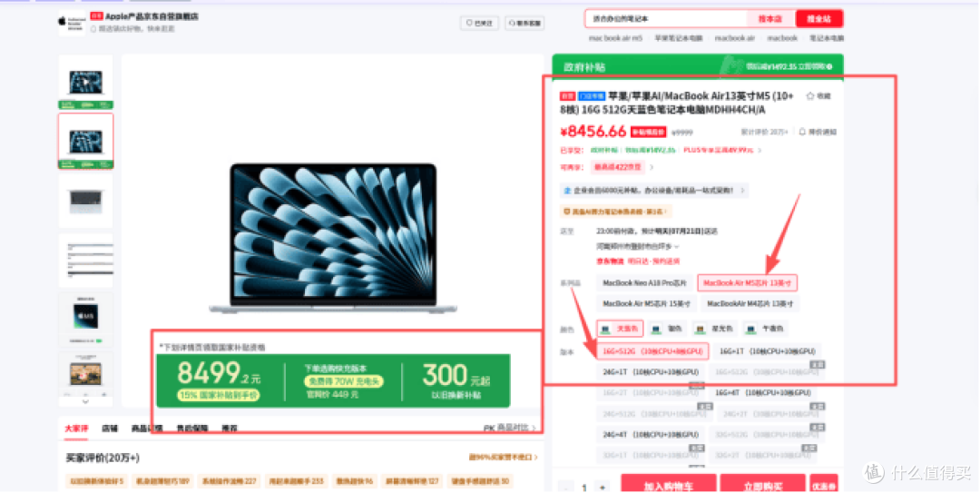The width and height of the screenshot is (980, 493).
Task: Select MacBook Neo A18 Pro芯片 series
Action: [644, 282]
